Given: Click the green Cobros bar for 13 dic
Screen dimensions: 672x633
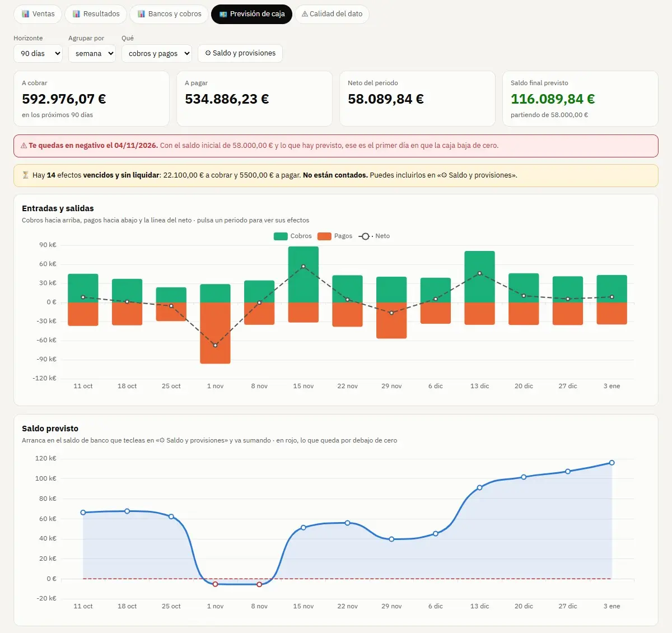Looking at the screenshot, I should [x=480, y=277].
